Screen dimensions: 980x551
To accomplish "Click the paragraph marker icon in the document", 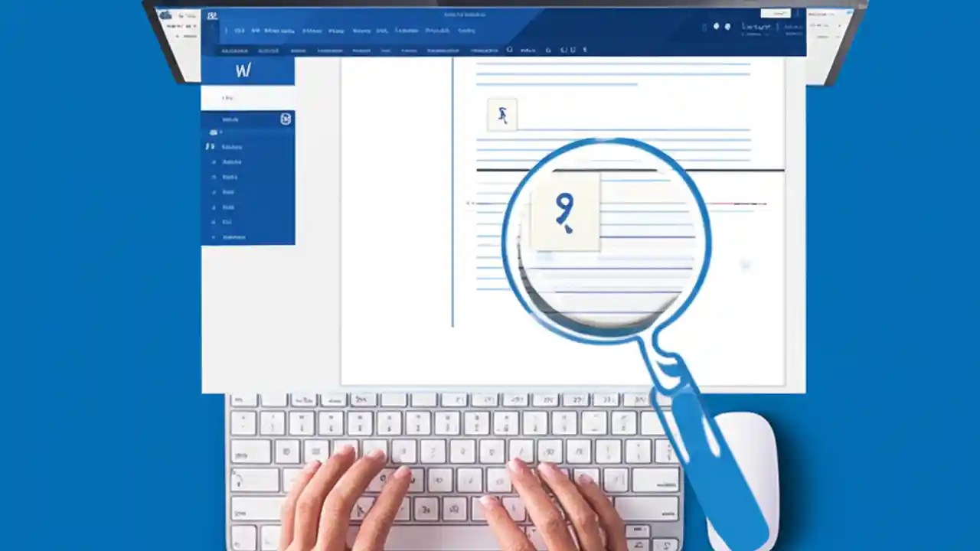I will [x=502, y=115].
